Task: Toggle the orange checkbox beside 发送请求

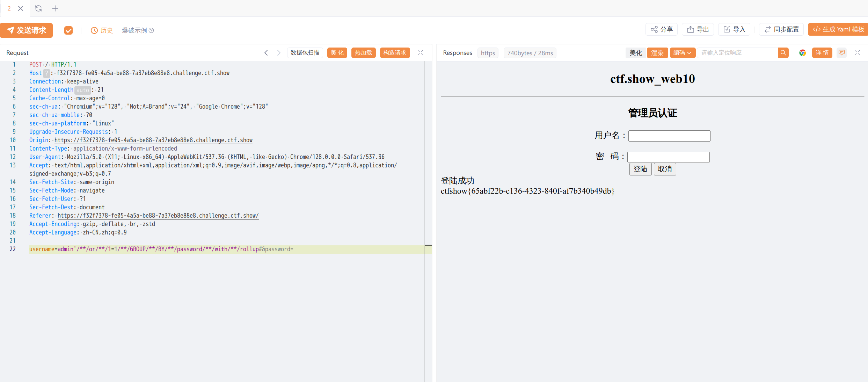Action: point(68,30)
